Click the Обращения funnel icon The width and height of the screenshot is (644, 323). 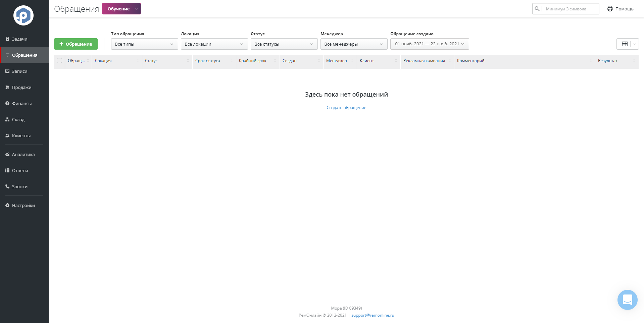(x=7, y=55)
